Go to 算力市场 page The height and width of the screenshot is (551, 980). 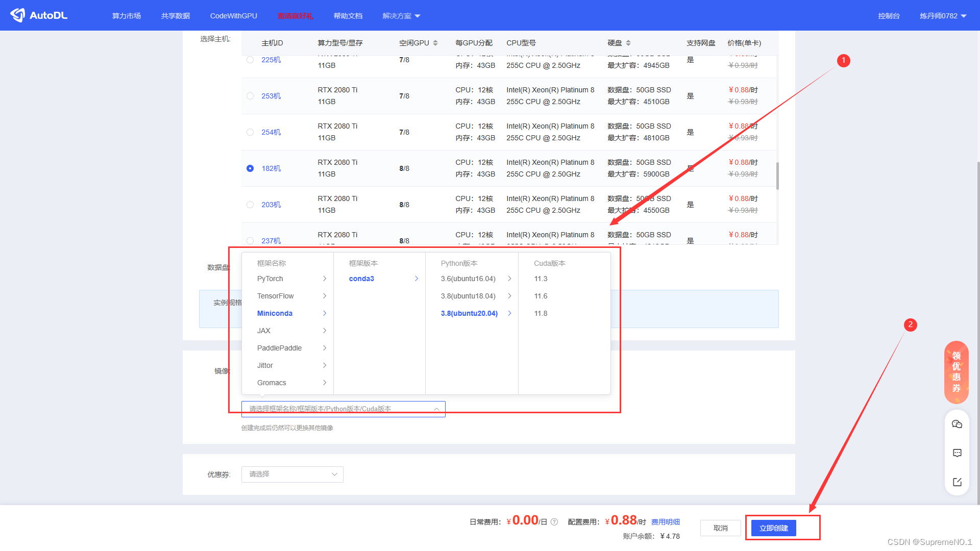pyautogui.click(x=127, y=16)
